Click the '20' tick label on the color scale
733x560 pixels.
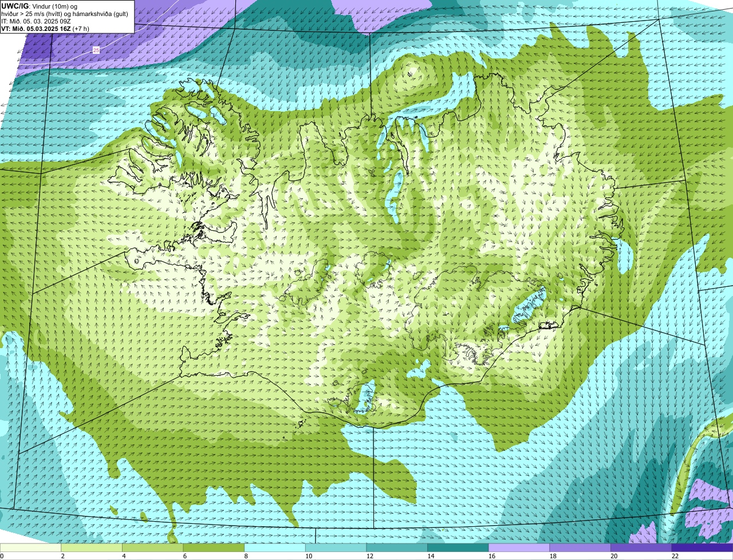(614, 556)
